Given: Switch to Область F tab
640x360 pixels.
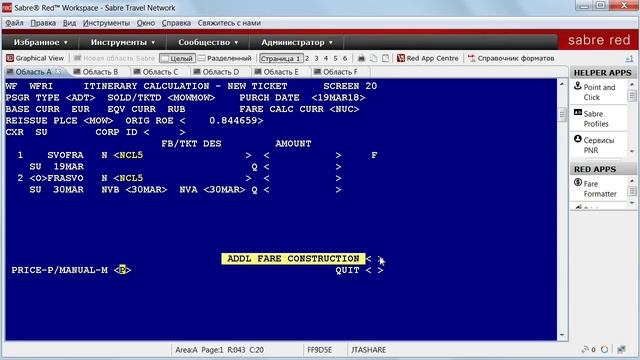Looking at the screenshot, I should (x=336, y=72).
